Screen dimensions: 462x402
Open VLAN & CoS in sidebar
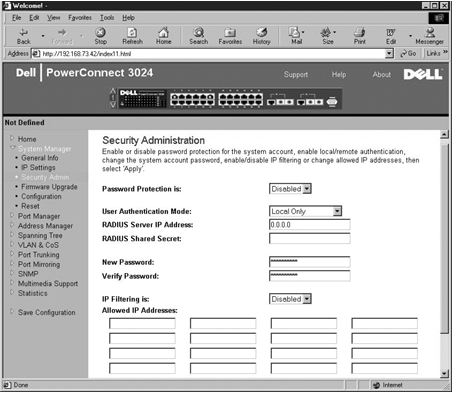(38, 245)
